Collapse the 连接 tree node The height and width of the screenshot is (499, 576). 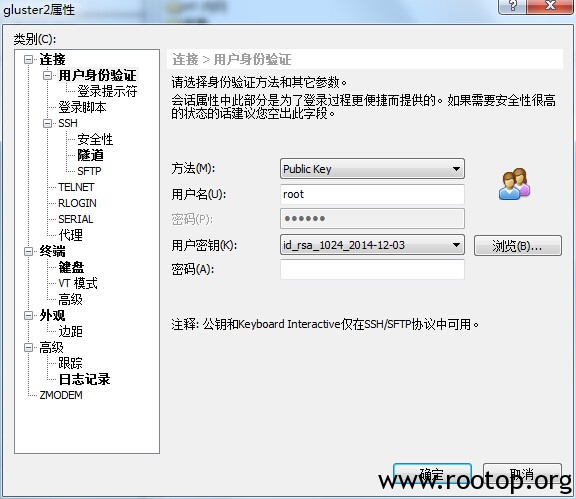pos(28,59)
